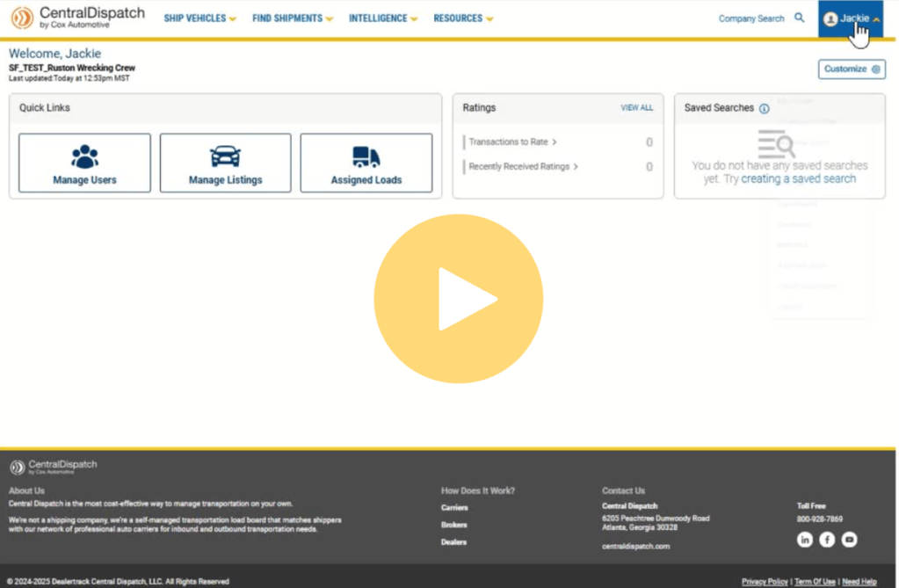This screenshot has height=588, width=899.
Task: Open the Facebook icon in footer
Action: pyautogui.click(x=827, y=540)
